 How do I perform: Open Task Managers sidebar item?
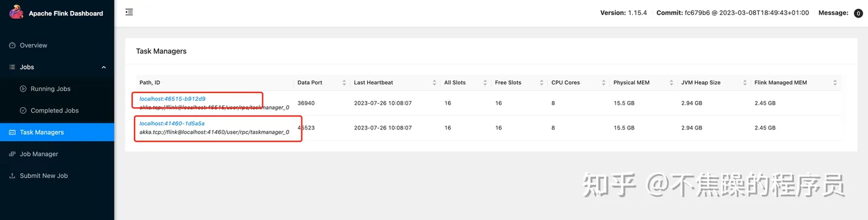point(57,132)
